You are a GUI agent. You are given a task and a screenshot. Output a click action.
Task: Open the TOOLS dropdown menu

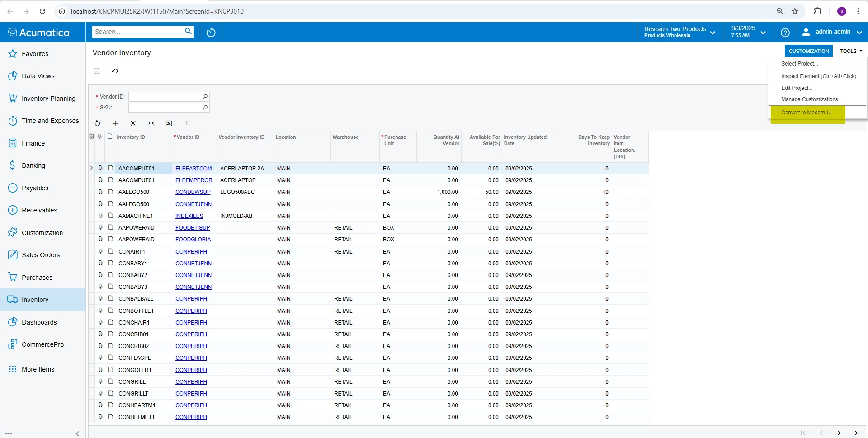pos(851,51)
